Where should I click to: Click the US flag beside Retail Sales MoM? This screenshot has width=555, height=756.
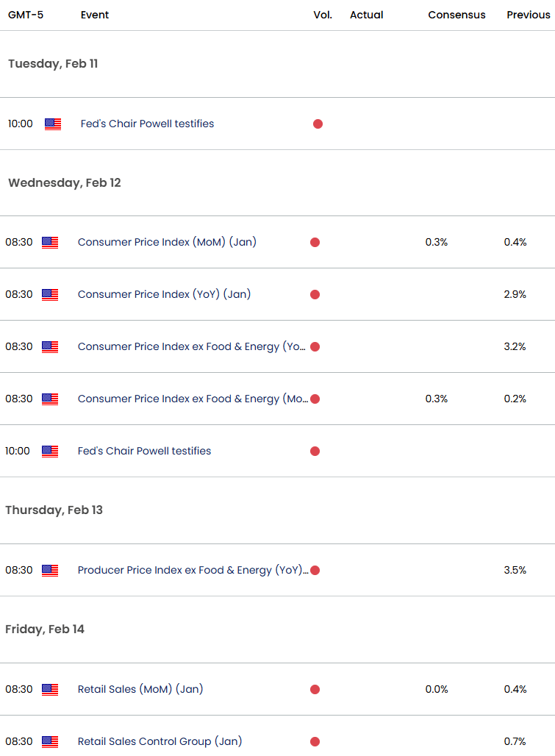(x=49, y=689)
